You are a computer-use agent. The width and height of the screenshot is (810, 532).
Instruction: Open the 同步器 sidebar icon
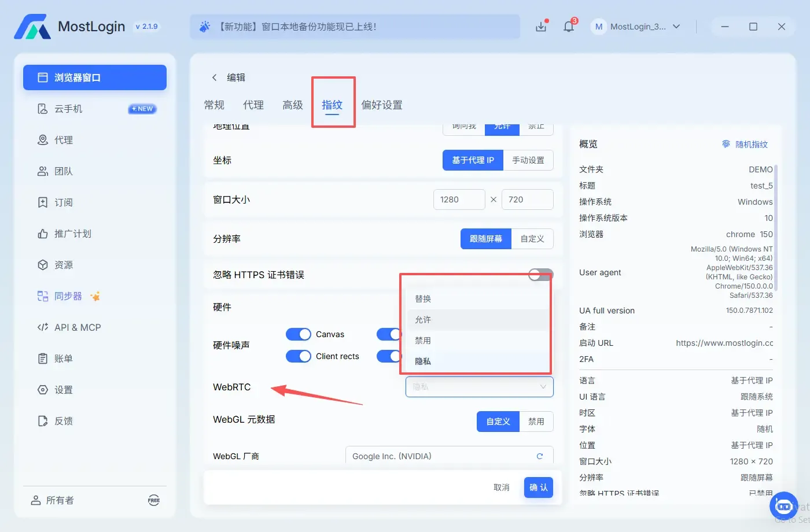pos(43,296)
